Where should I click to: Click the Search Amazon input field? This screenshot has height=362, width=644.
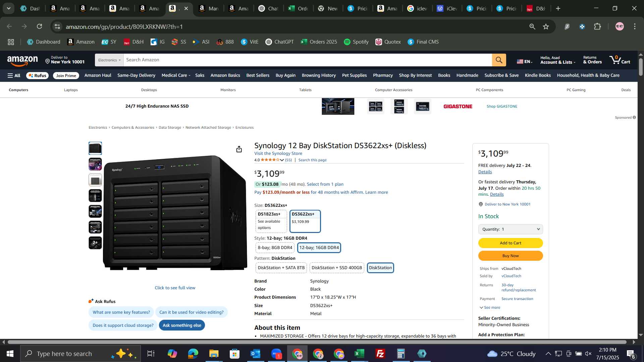[308, 60]
